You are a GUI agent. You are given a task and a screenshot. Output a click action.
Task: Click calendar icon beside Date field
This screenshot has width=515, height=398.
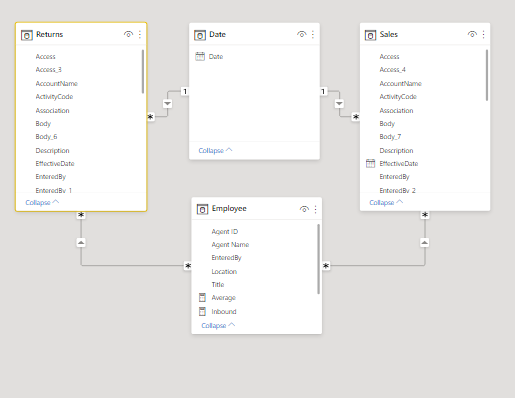[200, 56]
